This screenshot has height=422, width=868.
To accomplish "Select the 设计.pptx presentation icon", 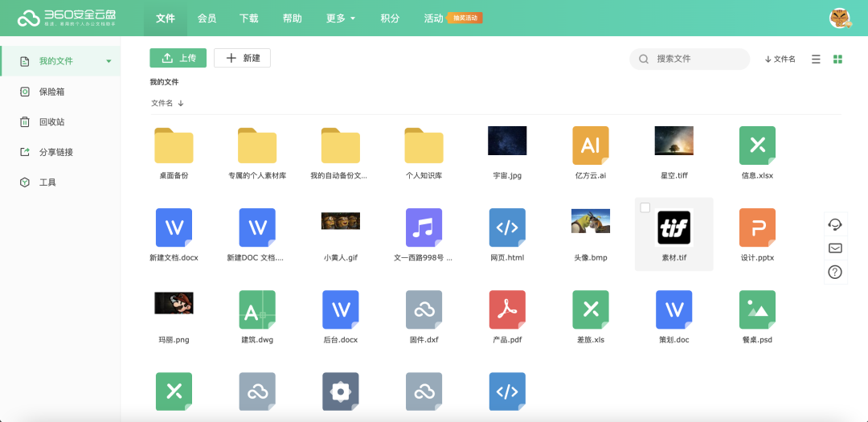I will pyautogui.click(x=757, y=227).
